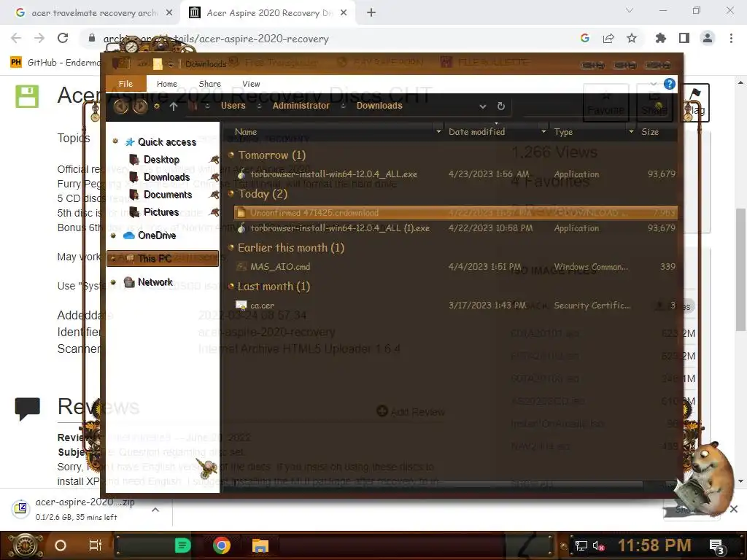
Task: Go forward with Explorer forward arrow
Action: 139,106
